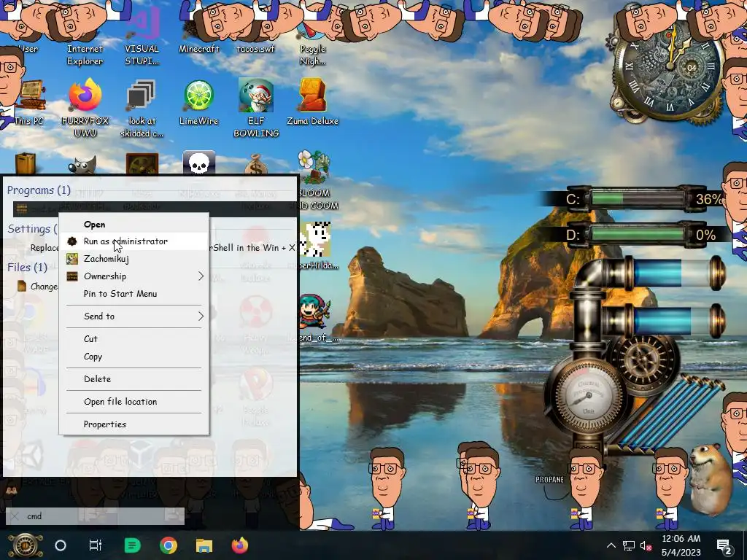Click the taskbar date and time

pos(681,545)
